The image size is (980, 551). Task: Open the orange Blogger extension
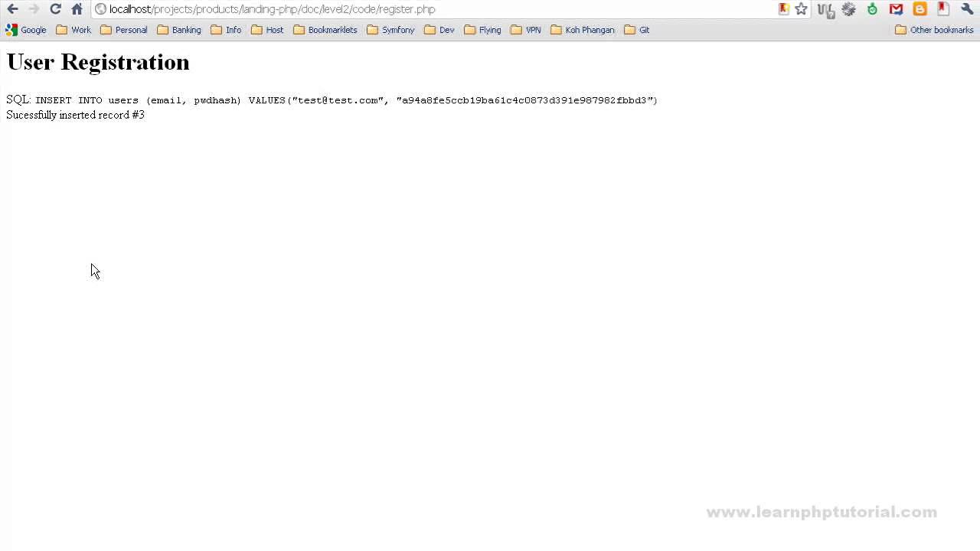920,9
